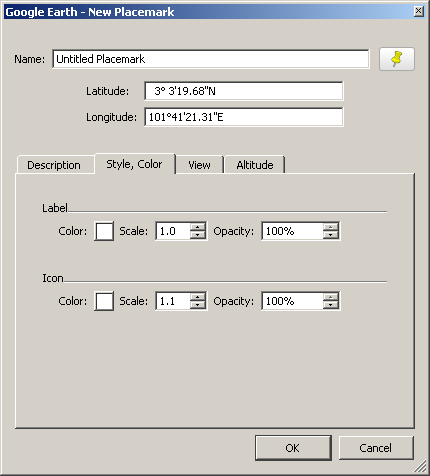The height and width of the screenshot is (476, 430).
Task: Click the Icon scale field showing 1.1
Action: (x=173, y=301)
